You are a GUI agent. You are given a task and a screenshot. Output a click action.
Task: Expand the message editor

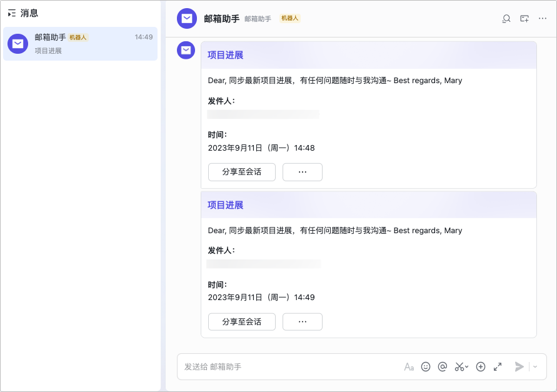[x=498, y=367]
